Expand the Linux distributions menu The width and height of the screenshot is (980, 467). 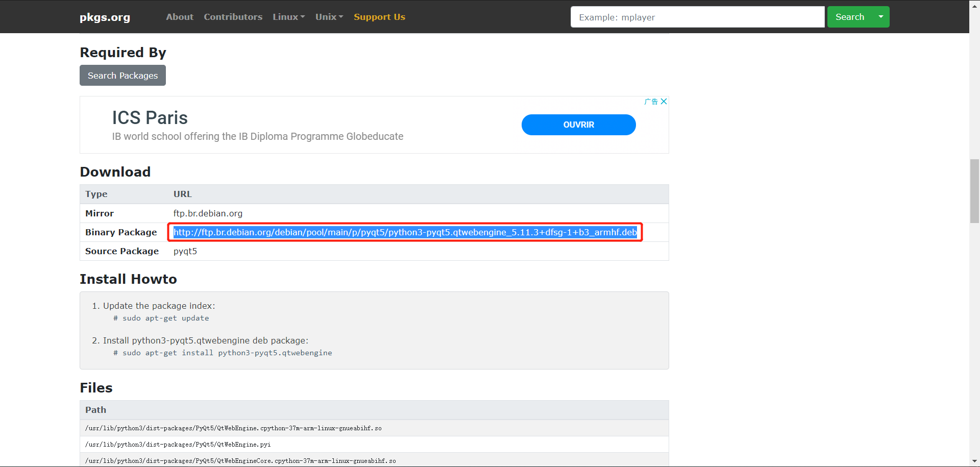click(x=288, y=17)
